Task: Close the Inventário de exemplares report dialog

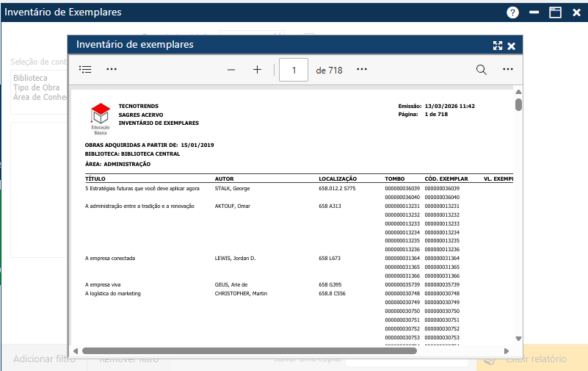Action: tap(512, 46)
